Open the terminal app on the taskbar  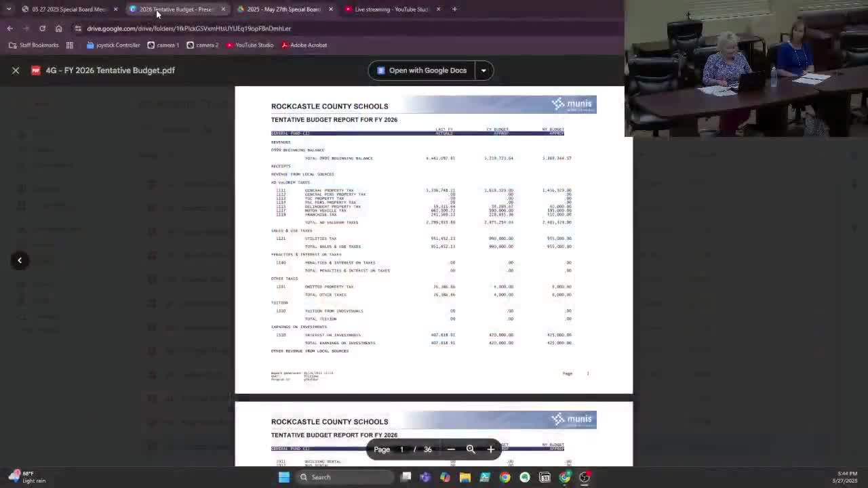click(x=485, y=477)
